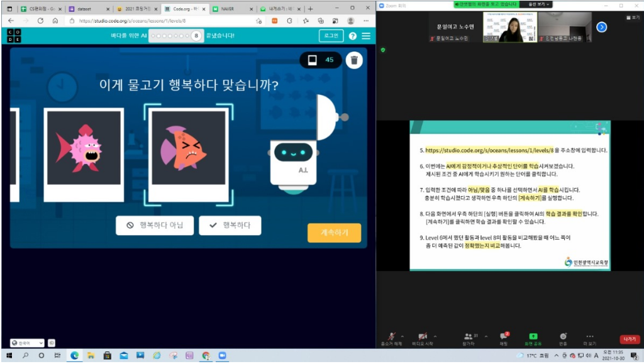Select the orange angry fish card

point(189,155)
